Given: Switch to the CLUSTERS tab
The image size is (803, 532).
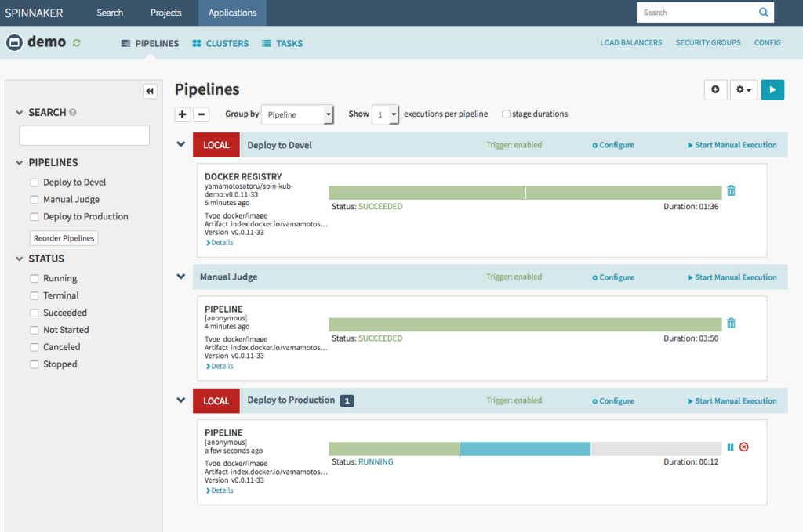Looking at the screenshot, I should pos(220,43).
